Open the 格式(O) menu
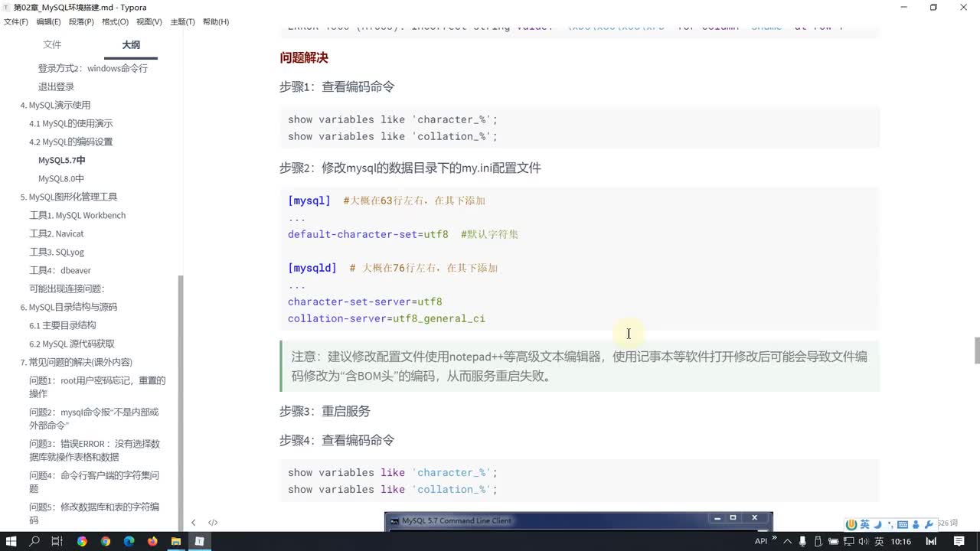This screenshot has width=980, height=551. 116,21
